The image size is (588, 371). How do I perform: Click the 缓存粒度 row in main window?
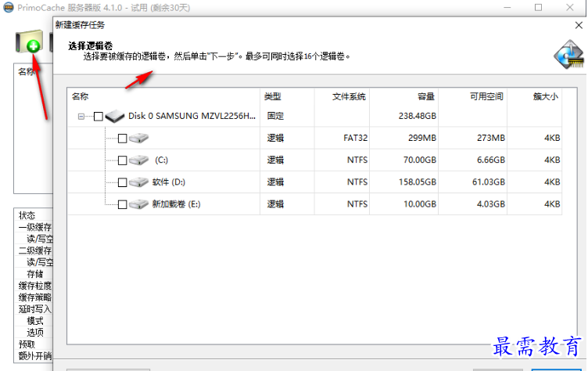click(x=34, y=286)
